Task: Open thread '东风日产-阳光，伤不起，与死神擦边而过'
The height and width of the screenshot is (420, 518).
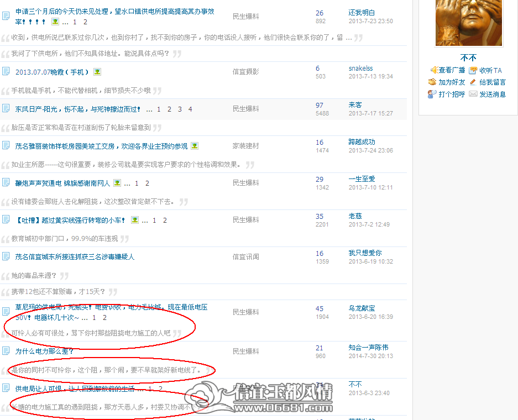Action: click(x=78, y=109)
